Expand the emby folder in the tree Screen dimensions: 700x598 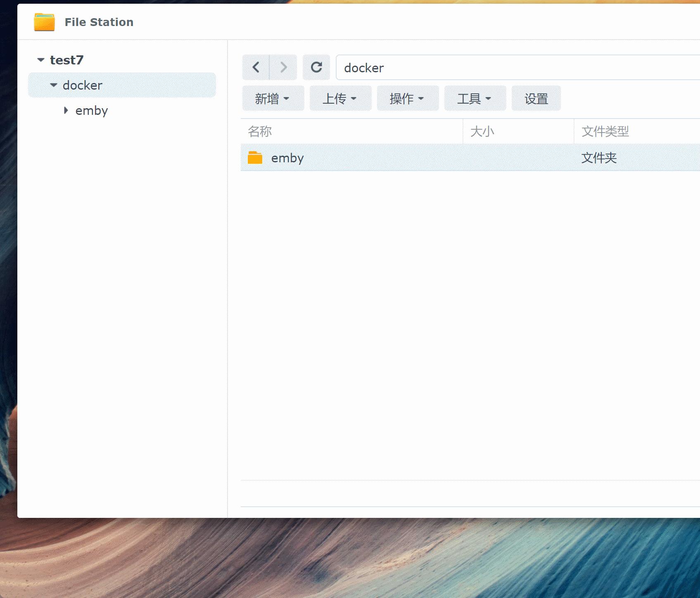click(x=66, y=110)
